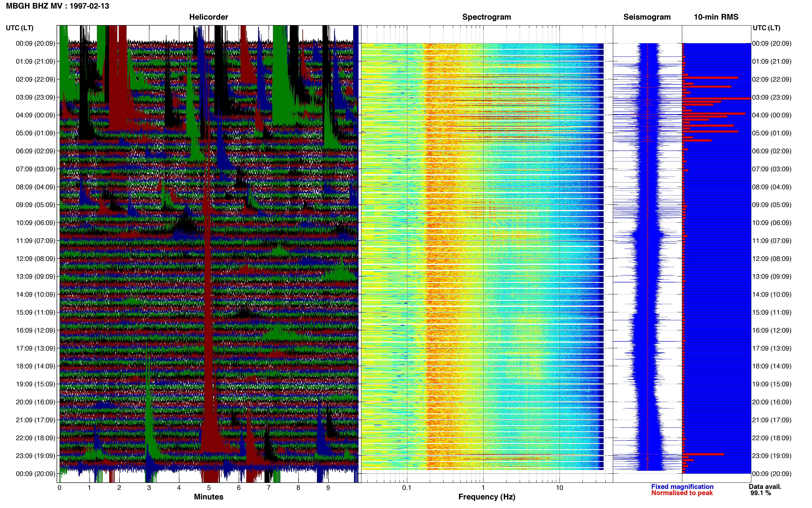Click left time label '23:09 (19:09)'
This screenshot has width=812, height=508.
tap(36, 456)
